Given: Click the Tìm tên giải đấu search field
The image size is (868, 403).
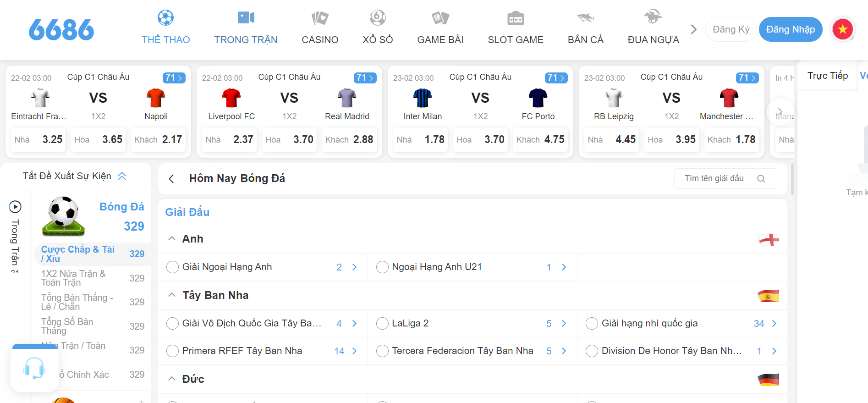Looking at the screenshot, I should (725, 179).
